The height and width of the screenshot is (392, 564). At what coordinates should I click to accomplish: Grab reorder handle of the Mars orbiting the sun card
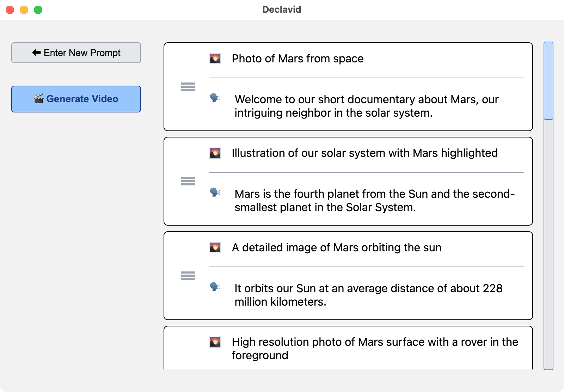click(188, 276)
